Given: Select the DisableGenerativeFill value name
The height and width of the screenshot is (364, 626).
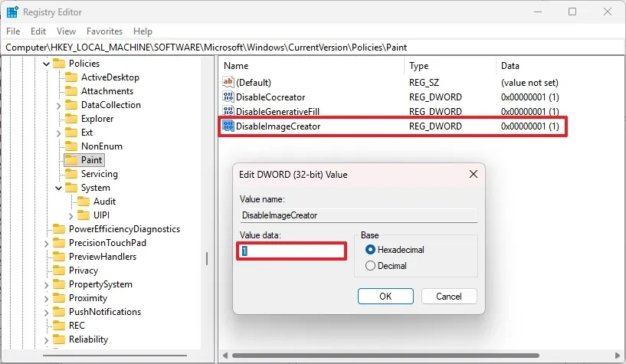Looking at the screenshot, I should tap(277, 112).
